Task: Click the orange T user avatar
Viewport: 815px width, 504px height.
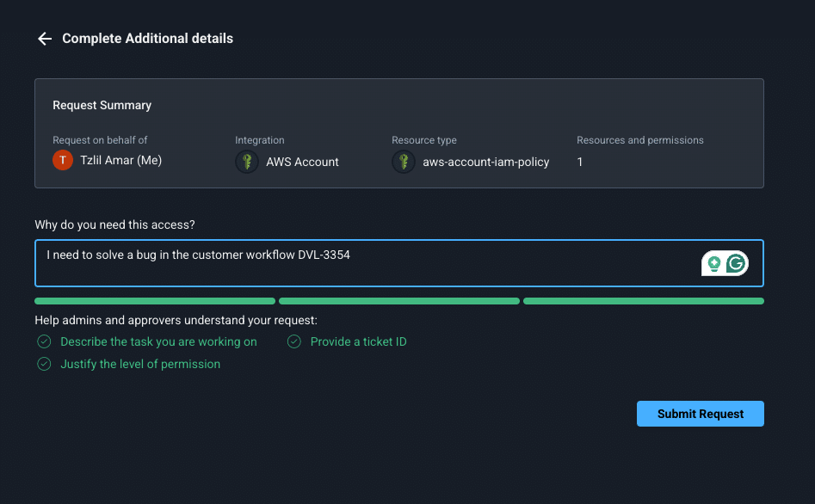Action: pyautogui.click(x=63, y=161)
